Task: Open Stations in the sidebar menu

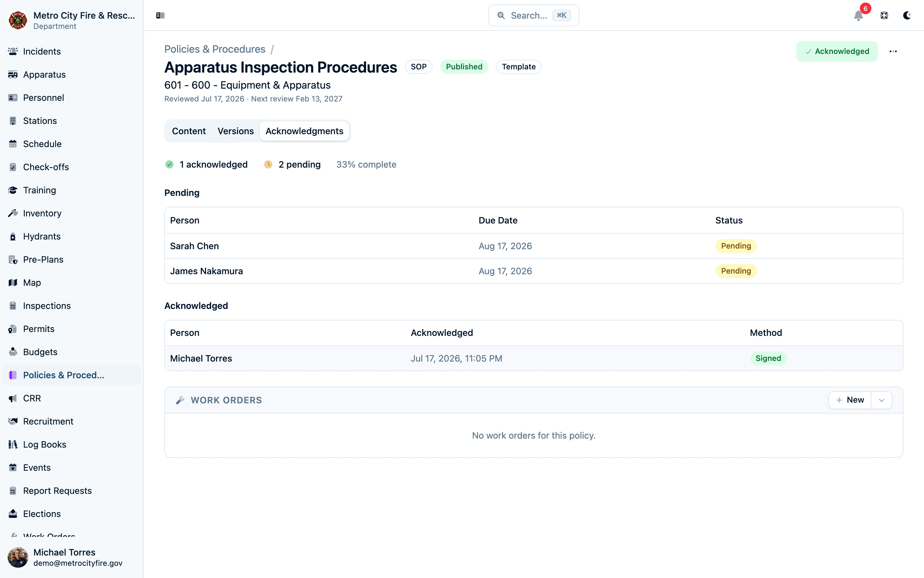Action: (x=72, y=121)
